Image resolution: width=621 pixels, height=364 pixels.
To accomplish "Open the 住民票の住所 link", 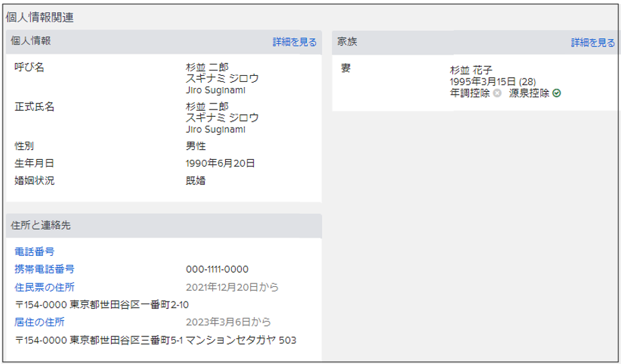I will [44, 287].
